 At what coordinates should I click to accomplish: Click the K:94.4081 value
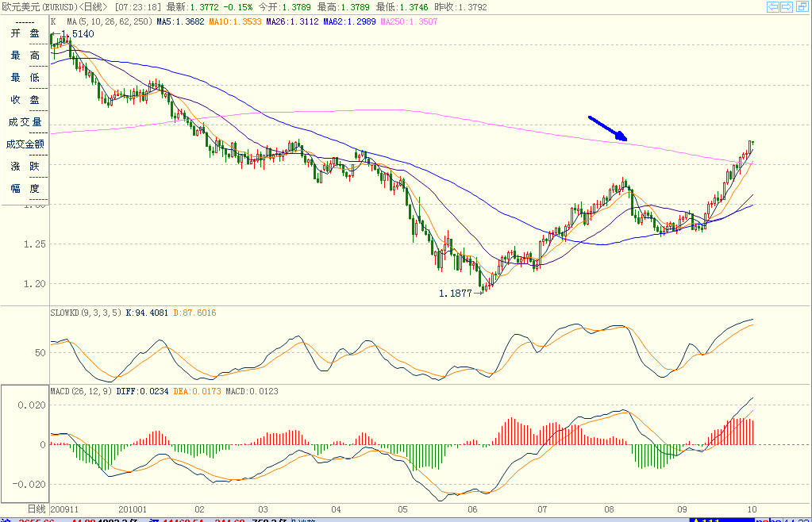(147, 313)
